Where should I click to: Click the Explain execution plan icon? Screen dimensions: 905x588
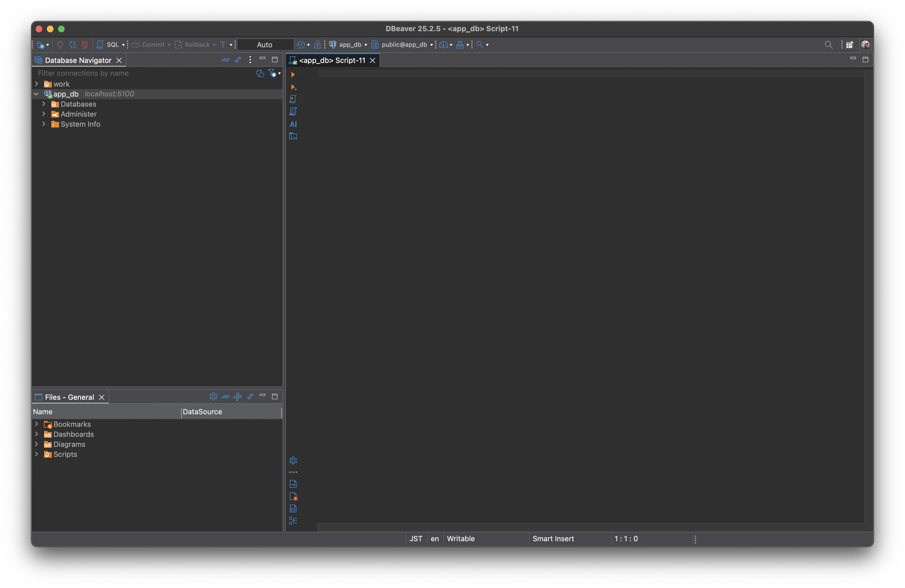click(293, 112)
